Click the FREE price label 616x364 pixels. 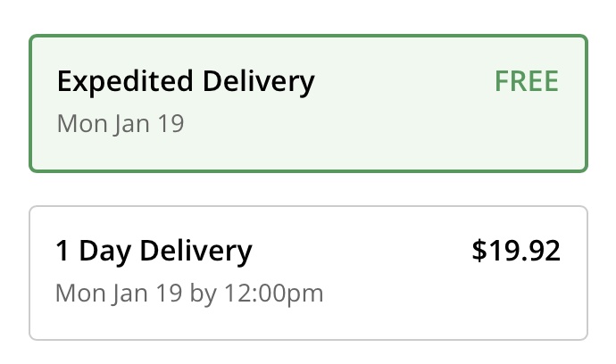526,82
